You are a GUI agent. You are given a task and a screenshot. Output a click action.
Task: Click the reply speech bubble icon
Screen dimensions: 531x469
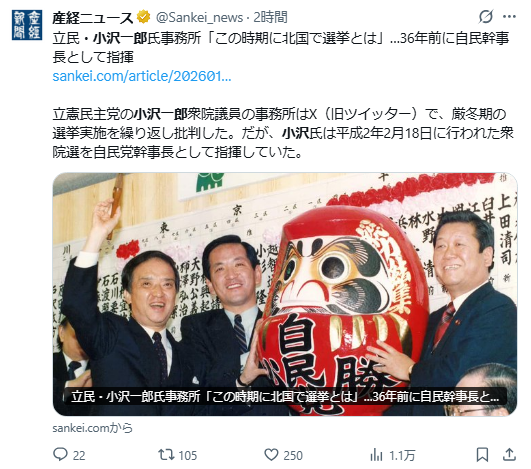pos(60,454)
